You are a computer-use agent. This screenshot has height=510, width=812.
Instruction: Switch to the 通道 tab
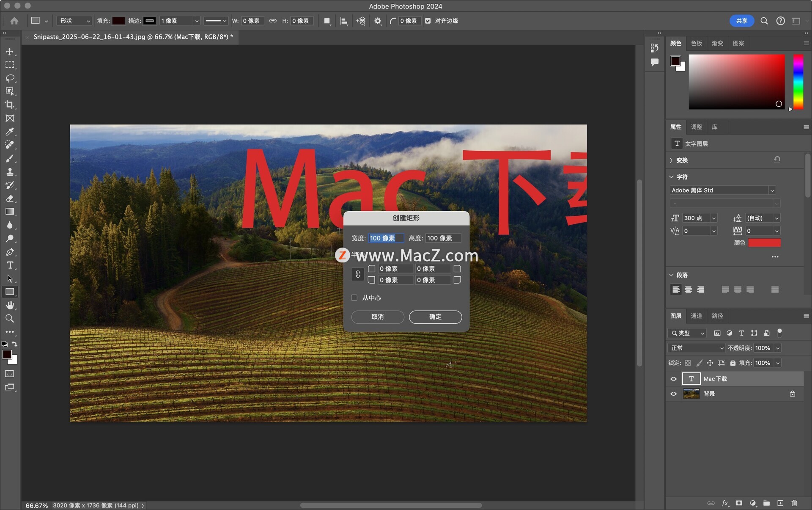[696, 316]
